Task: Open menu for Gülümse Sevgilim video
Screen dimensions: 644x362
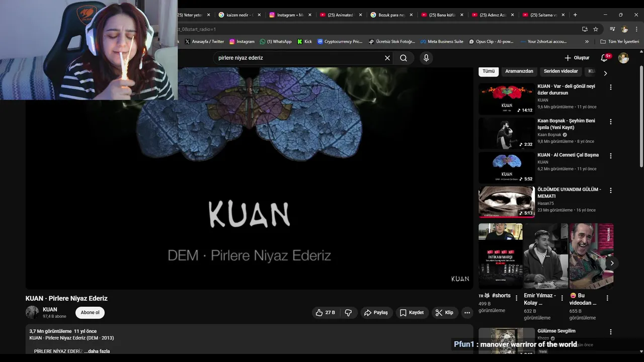Action: pos(611,332)
